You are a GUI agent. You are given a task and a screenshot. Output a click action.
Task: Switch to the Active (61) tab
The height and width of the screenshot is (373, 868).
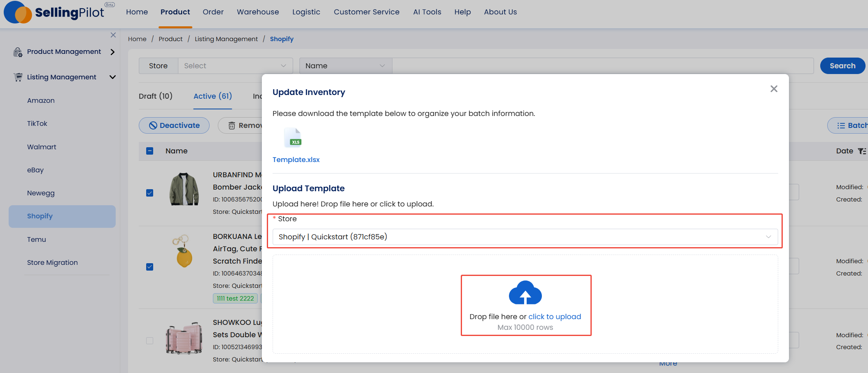point(213,96)
